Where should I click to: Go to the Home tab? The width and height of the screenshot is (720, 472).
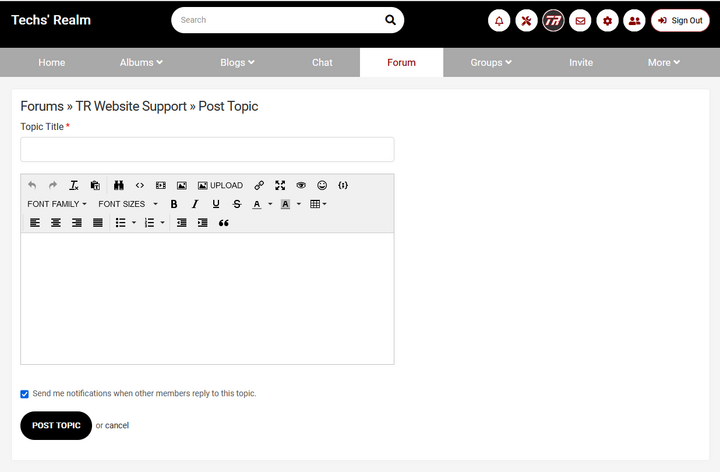pos(51,62)
